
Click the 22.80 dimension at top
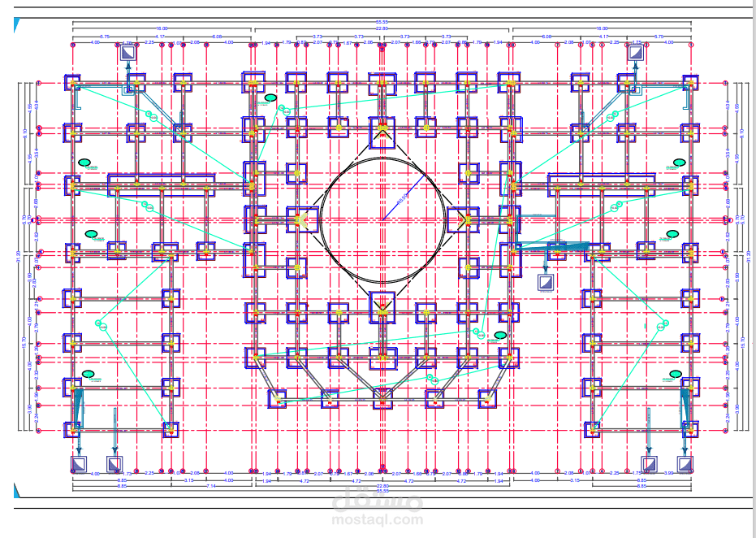[382, 28]
